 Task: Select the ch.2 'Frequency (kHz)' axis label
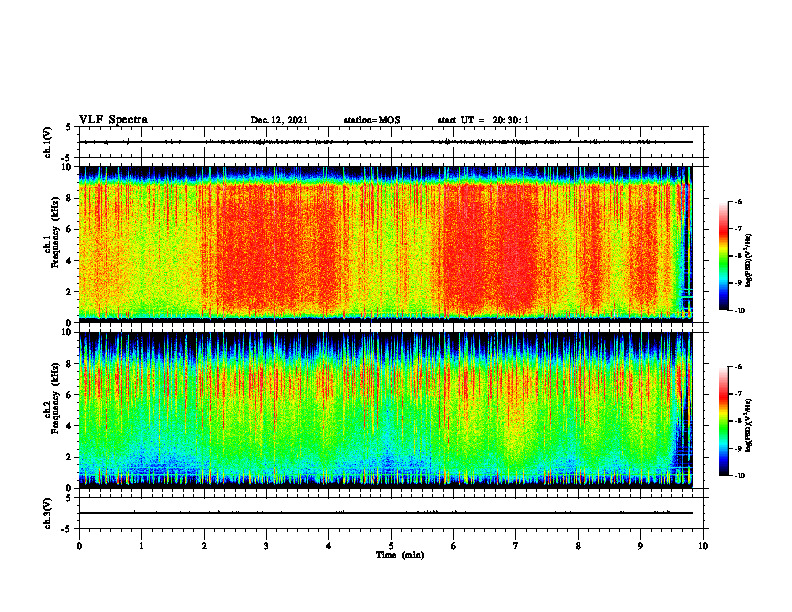coord(56,397)
